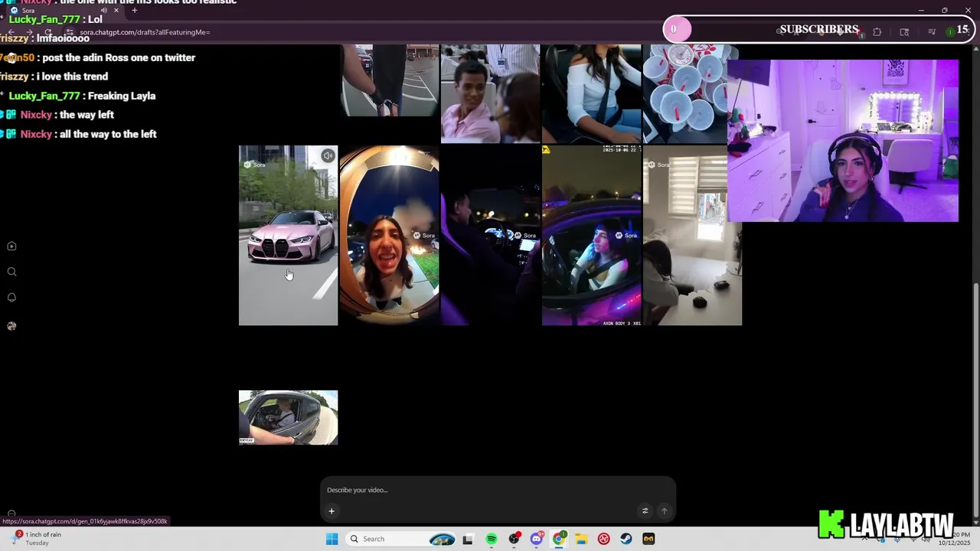Open the driver in gray car video
The image size is (980, 551).
pos(288,418)
